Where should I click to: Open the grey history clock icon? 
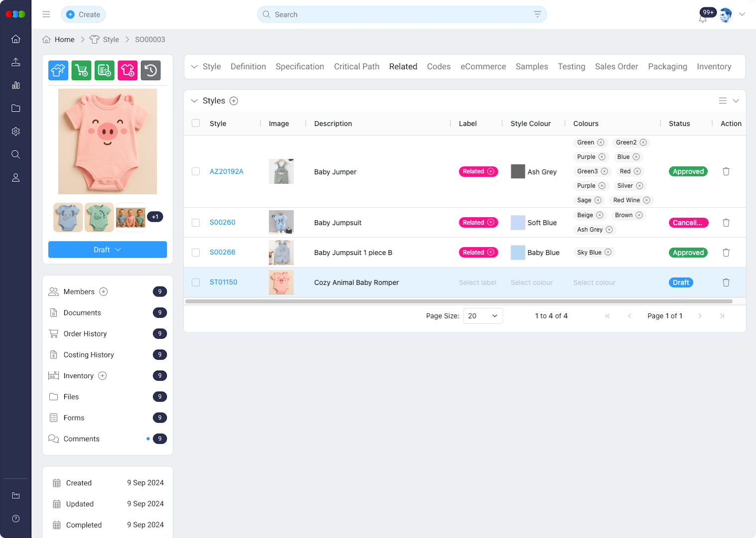150,70
